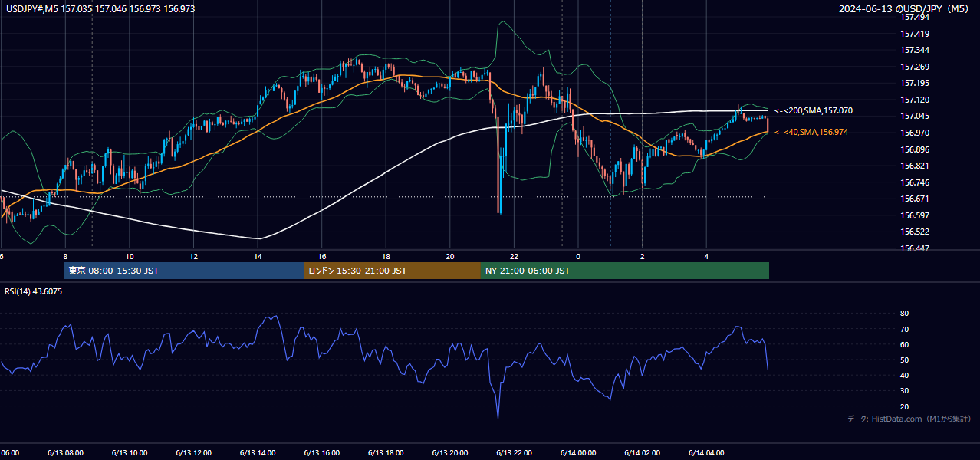Click the 156.671 price axis label
The width and height of the screenshot is (980, 460).
[x=916, y=199]
